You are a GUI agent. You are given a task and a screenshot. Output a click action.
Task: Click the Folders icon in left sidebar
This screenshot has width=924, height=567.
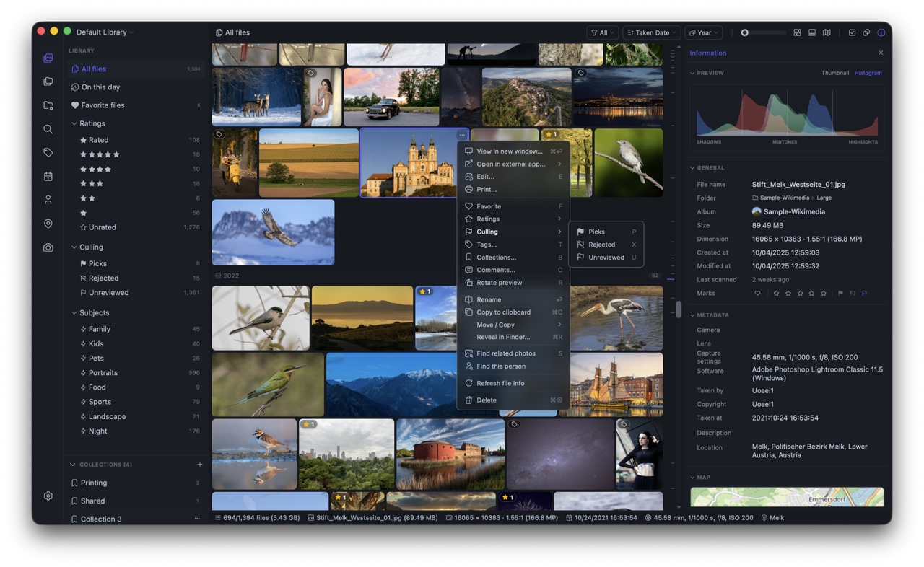tap(48, 105)
